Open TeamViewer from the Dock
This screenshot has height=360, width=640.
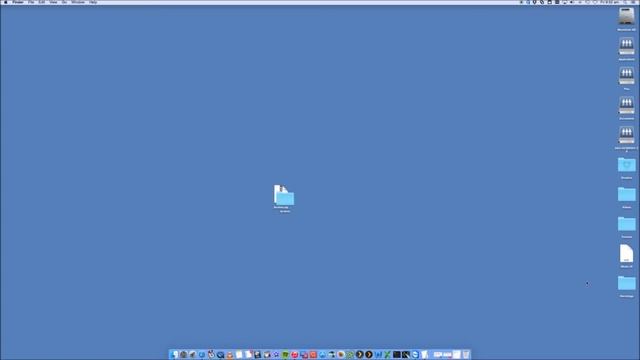click(415, 354)
